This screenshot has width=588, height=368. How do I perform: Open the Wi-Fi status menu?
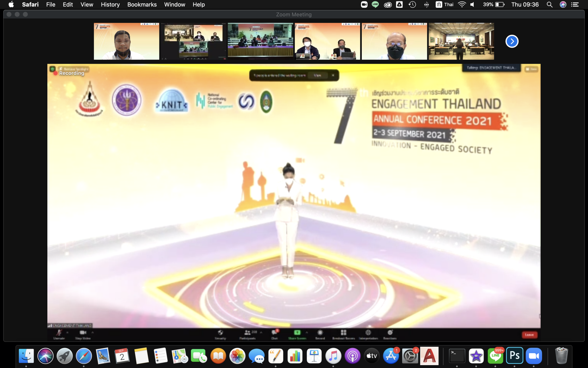[462, 4]
